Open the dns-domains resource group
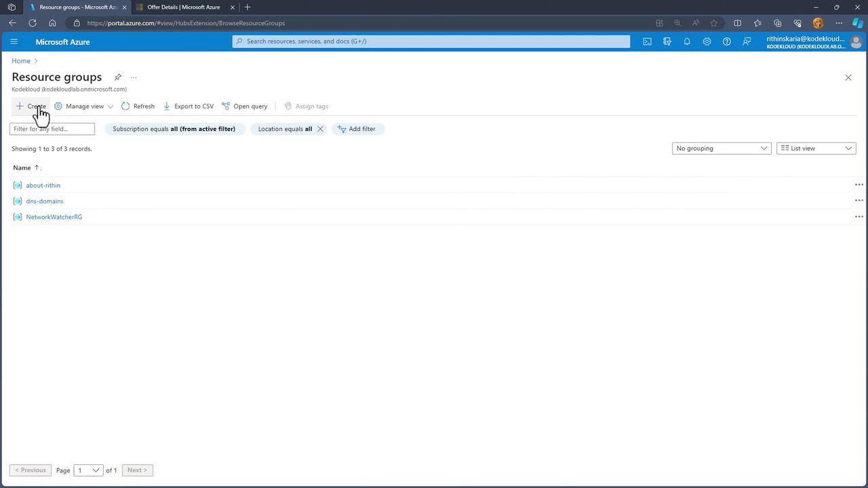Screen dimensions: 868x488 [45, 201]
